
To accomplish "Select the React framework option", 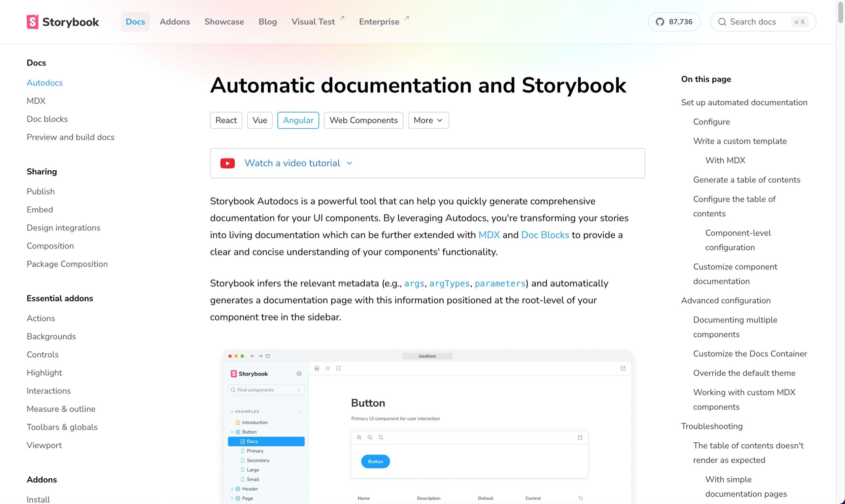I will tap(226, 120).
